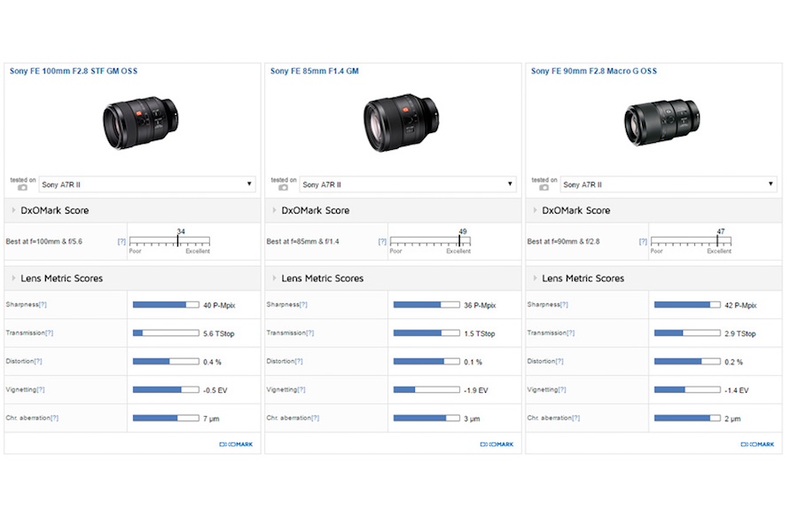
Task: Click the DxOMark logo in the right panel
Action: pos(757,444)
